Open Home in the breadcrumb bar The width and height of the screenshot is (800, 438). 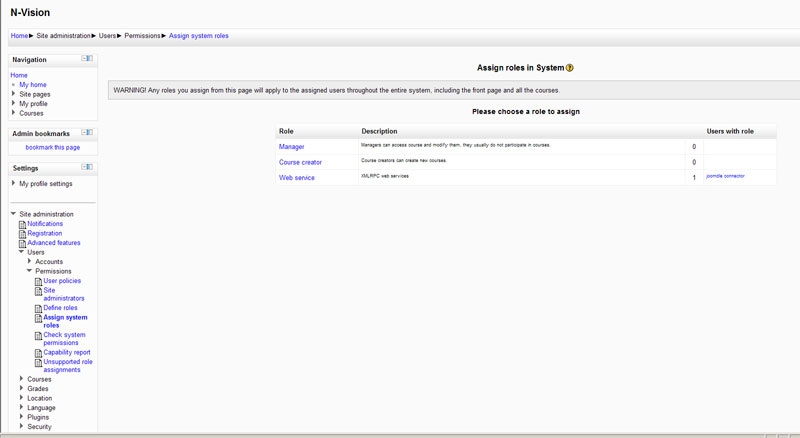click(x=19, y=35)
